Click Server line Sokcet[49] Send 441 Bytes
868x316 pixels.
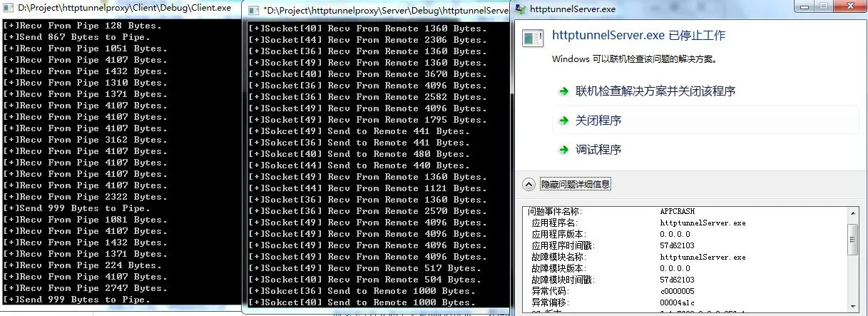359,131
